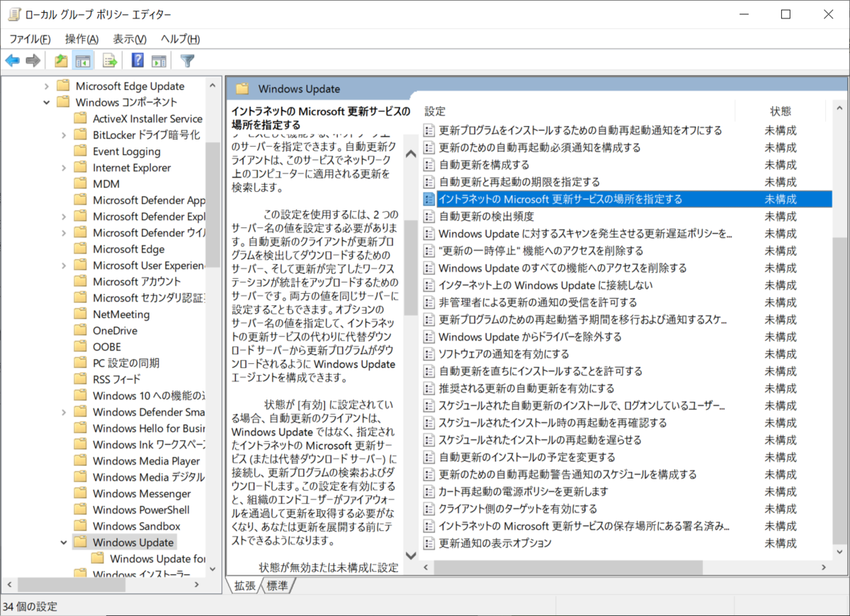Toggle the console tree pane icon

pyautogui.click(x=83, y=60)
